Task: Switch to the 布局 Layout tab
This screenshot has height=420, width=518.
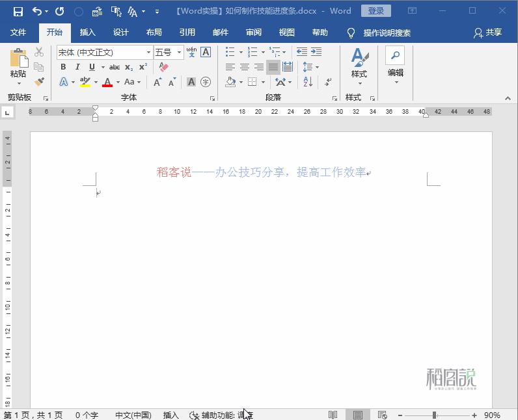Action: 154,33
